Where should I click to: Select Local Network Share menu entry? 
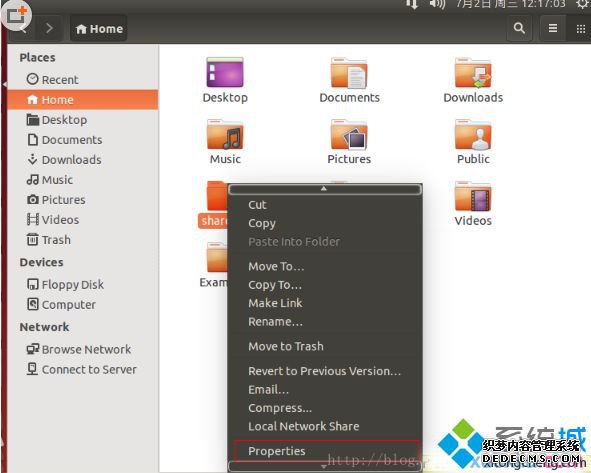tap(304, 427)
